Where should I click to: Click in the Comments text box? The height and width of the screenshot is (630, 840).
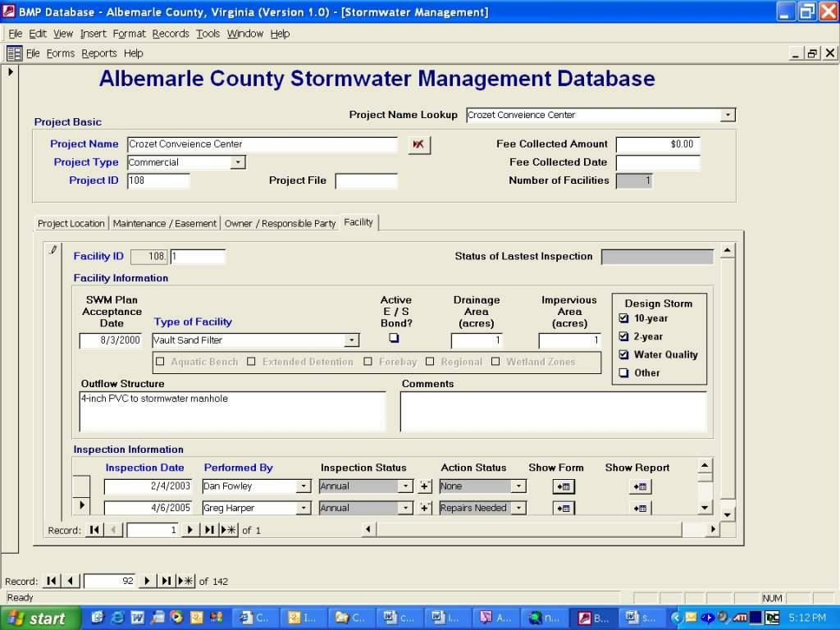click(x=552, y=411)
